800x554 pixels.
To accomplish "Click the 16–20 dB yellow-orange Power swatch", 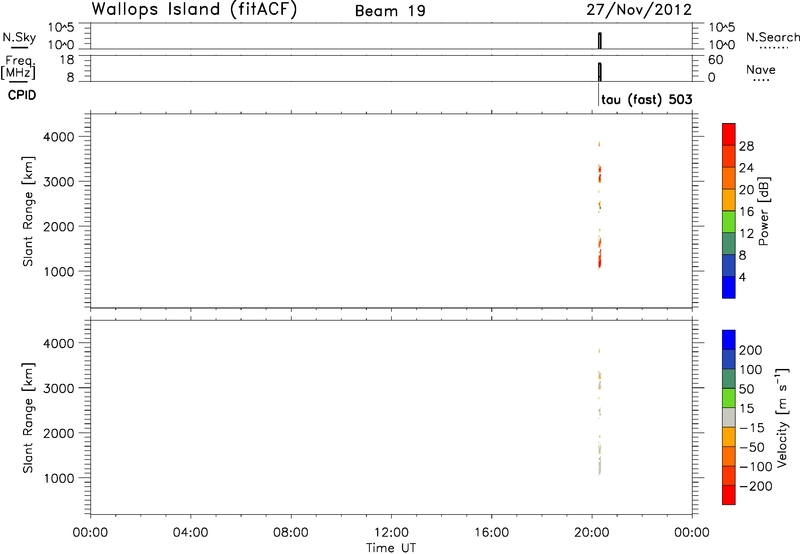I will click(729, 199).
